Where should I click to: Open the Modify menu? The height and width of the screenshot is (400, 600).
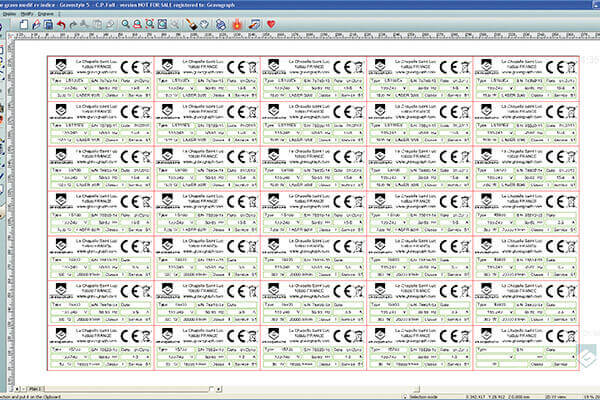[x=27, y=14]
